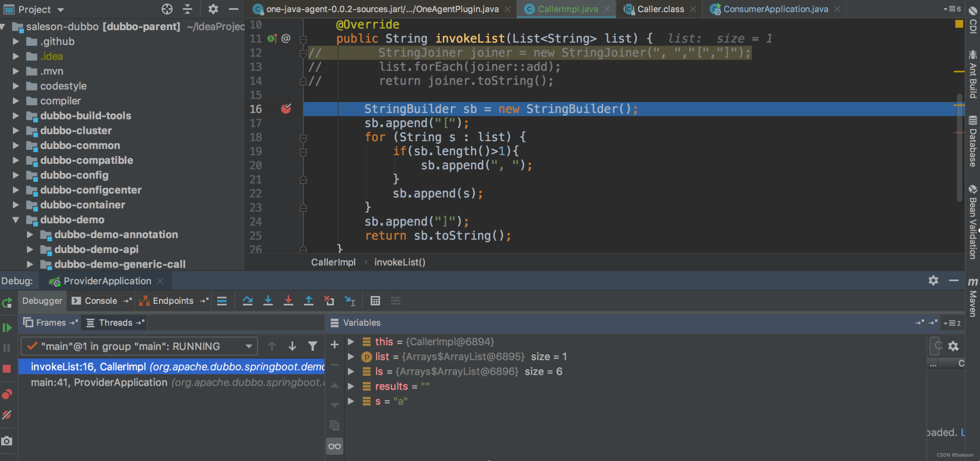Rerun ProviderApplication with green rerun icon
This screenshot has height=461, width=980.
(7, 303)
